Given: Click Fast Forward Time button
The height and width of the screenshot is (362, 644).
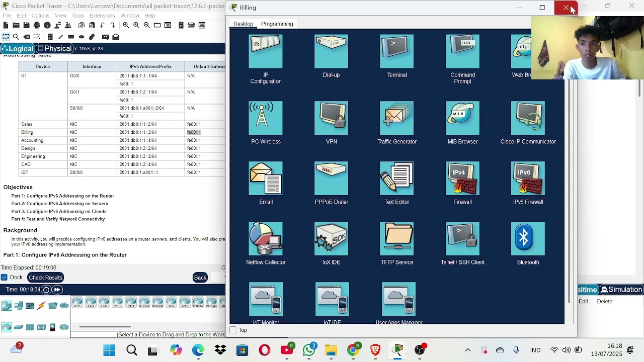Looking at the screenshot, I should (x=57, y=290).
